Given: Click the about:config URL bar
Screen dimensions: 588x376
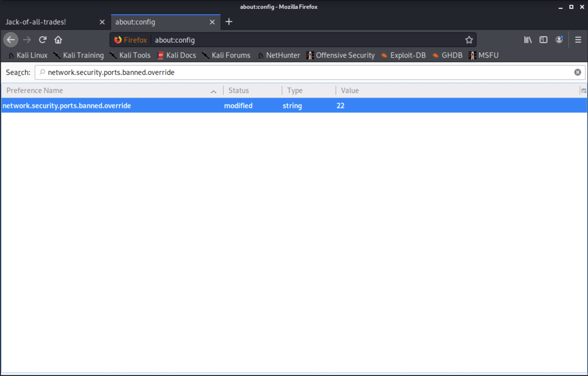Looking at the screenshot, I should 294,40.
